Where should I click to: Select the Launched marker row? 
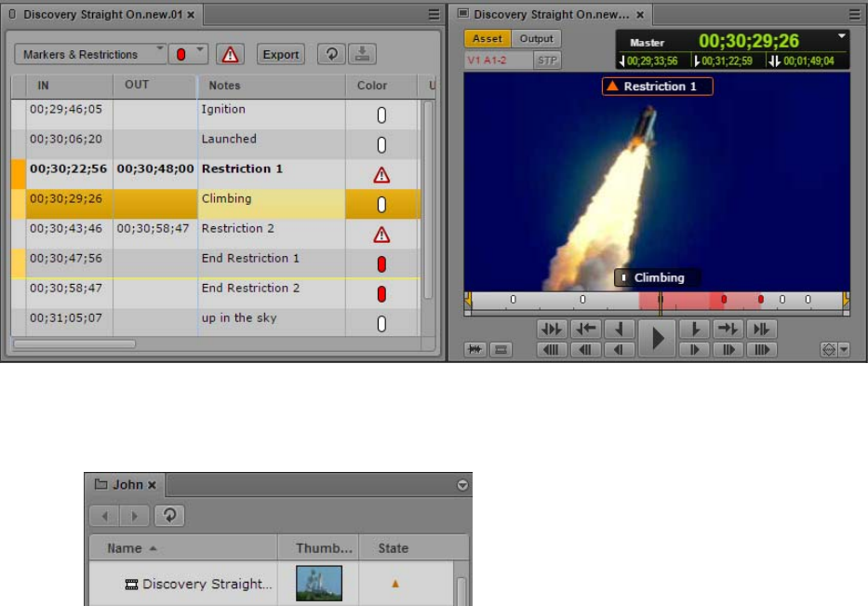(216, 144)
